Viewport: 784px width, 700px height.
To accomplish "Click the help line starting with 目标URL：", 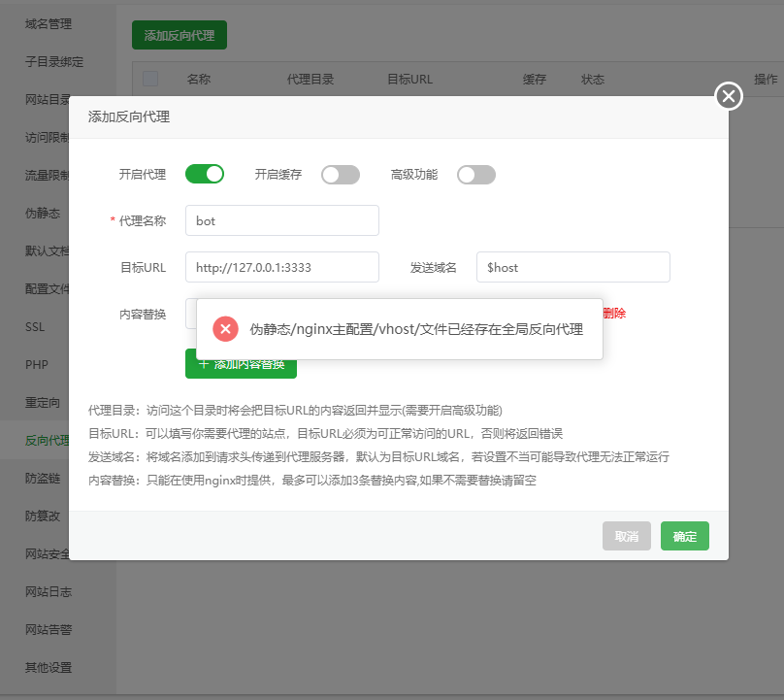I will click(x=325, y=433).
